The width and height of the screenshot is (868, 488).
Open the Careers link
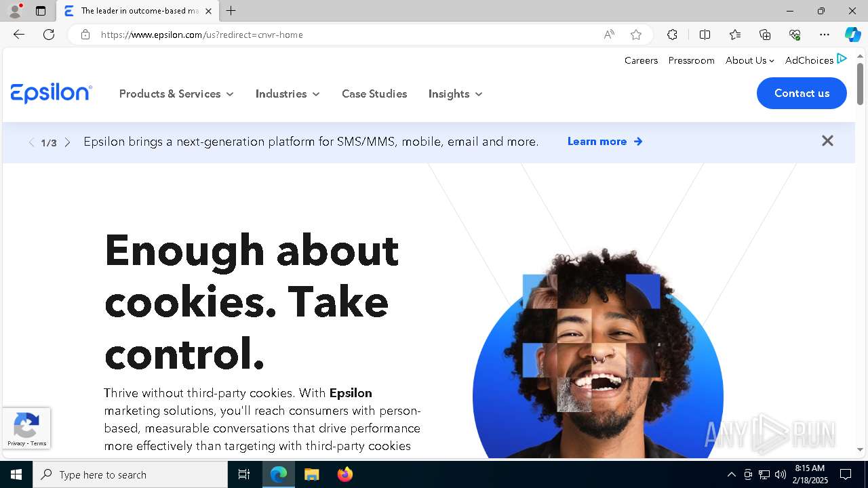tap(641, 60)
